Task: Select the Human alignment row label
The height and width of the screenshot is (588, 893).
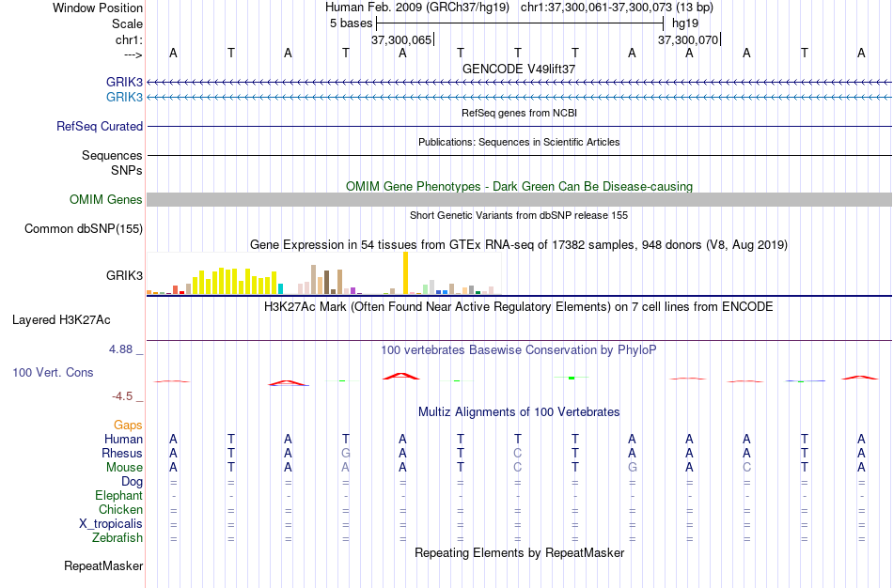Action: pos(123,439)
